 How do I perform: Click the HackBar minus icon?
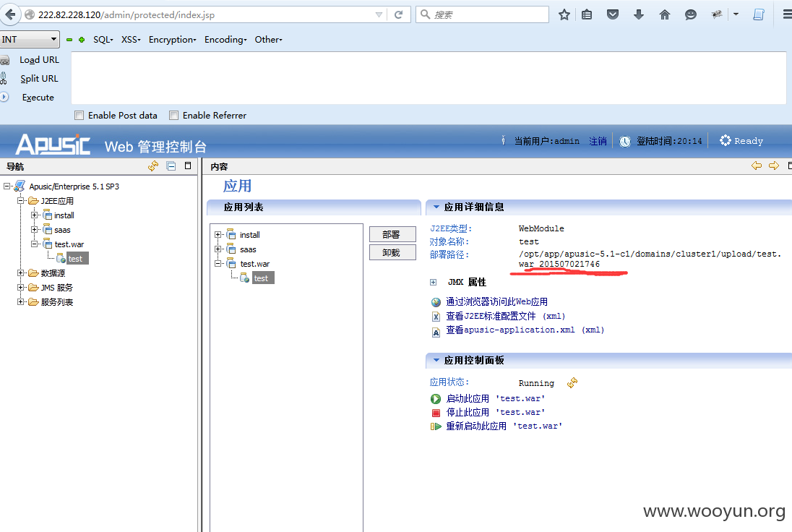coord(69,40)
